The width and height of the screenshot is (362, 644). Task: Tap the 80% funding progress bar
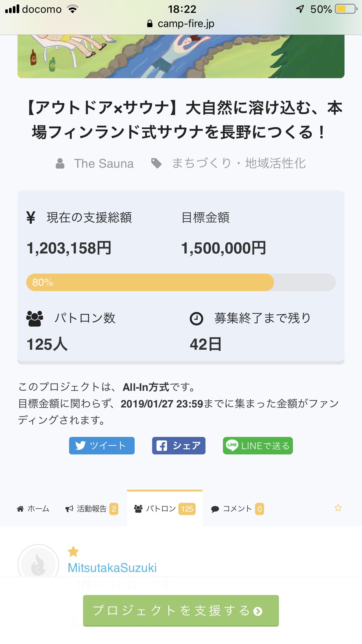pos(181,282)
